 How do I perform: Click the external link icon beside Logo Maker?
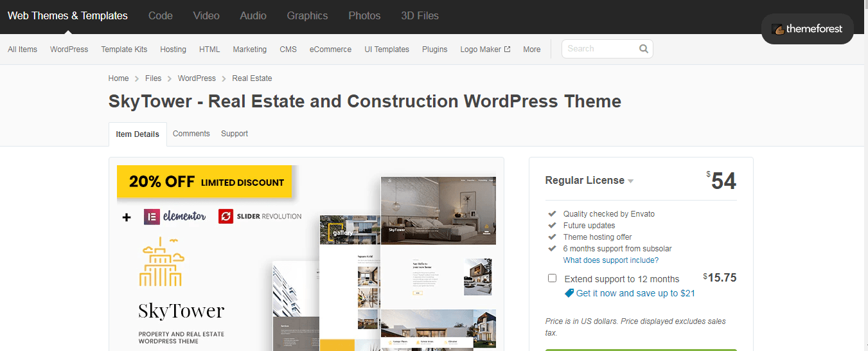coord(507,49)
